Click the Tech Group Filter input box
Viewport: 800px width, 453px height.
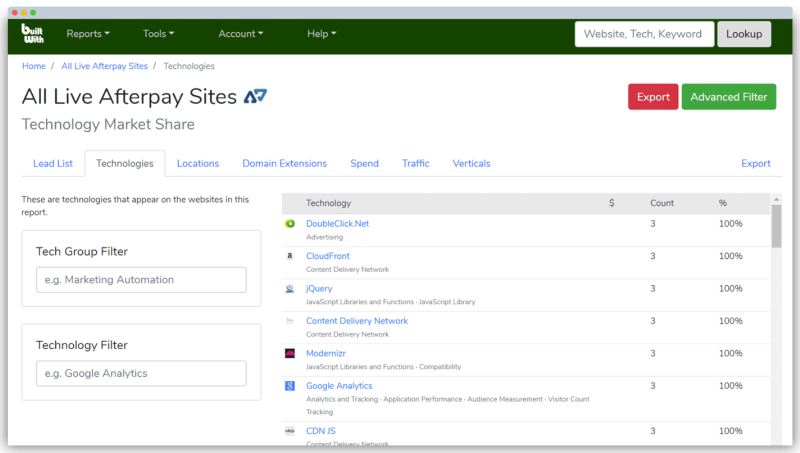[141, 280]
